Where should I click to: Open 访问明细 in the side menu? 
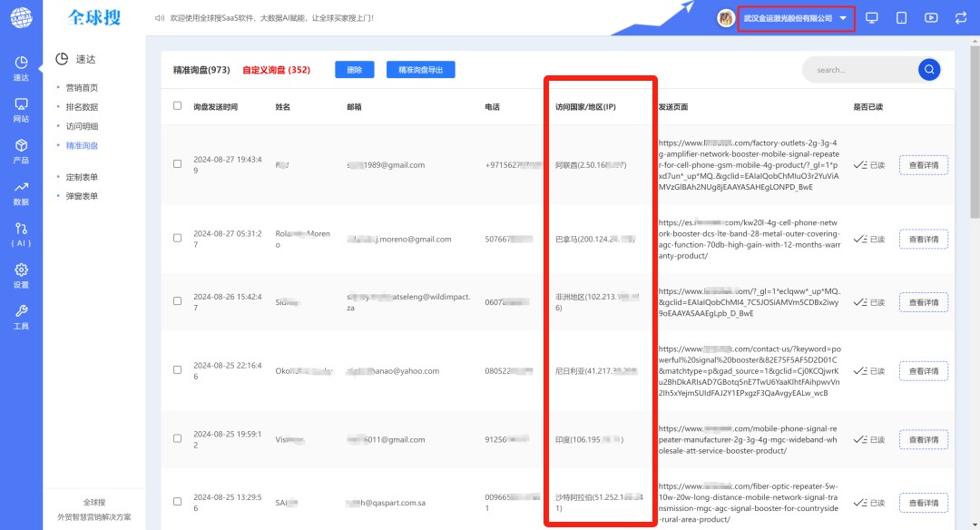coord(82,126)
